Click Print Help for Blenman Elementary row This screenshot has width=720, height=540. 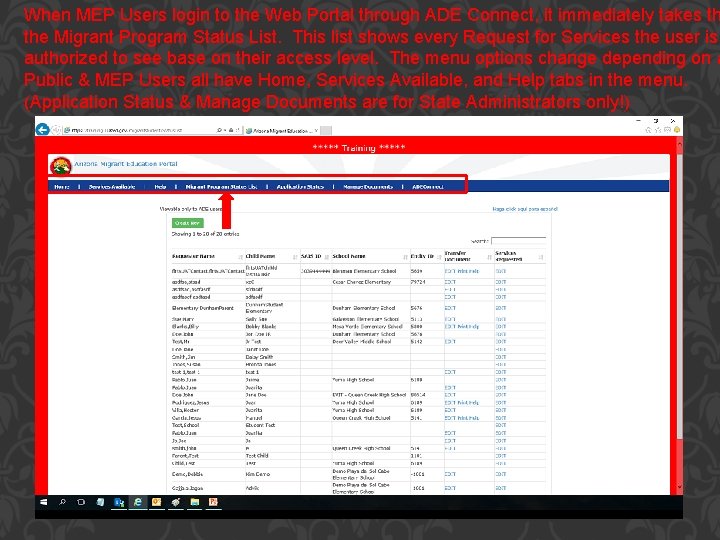[x=468, y=271]
